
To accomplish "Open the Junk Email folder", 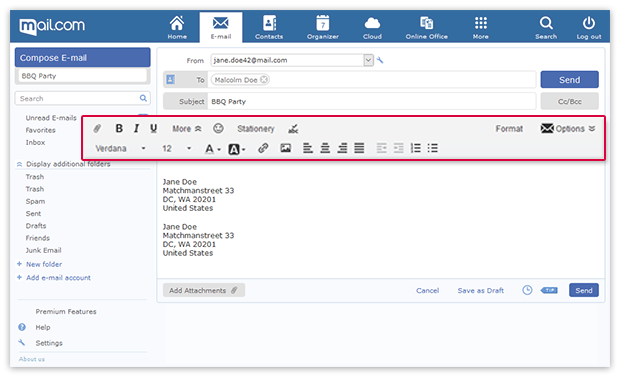I will pyautogui.click(x=43, y=250).
